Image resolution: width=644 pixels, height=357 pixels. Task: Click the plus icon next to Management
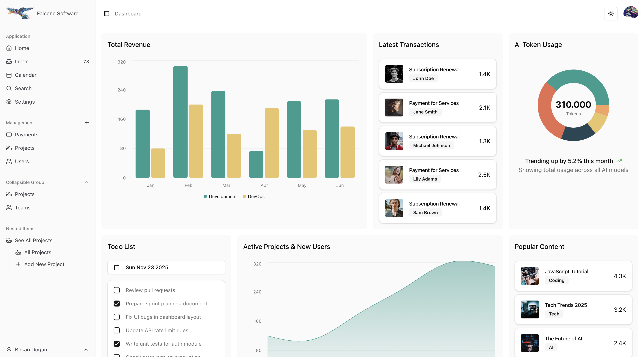click(87, 123)
